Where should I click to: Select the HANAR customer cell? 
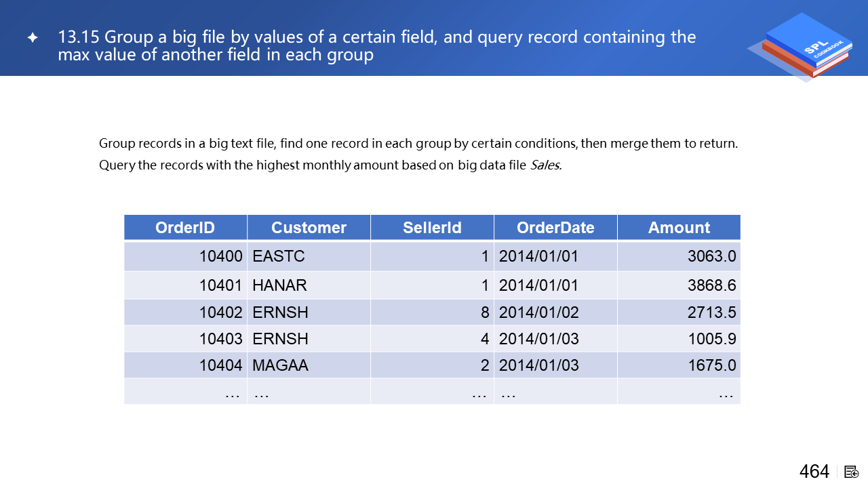coord(309,285)
